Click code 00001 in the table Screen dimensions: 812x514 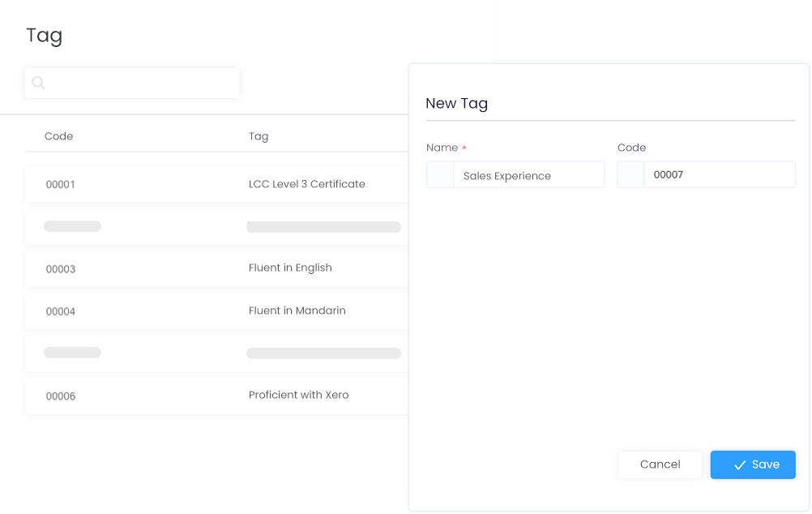[61, 185]
